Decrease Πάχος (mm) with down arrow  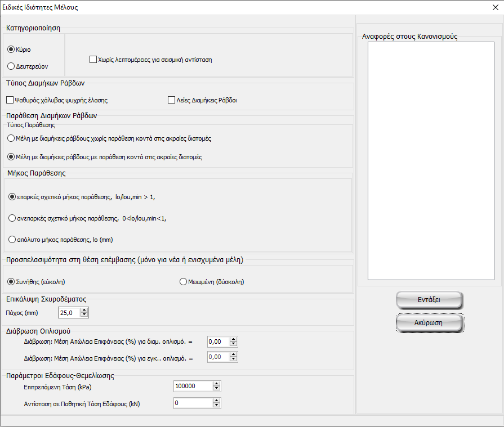pos(84,315)
